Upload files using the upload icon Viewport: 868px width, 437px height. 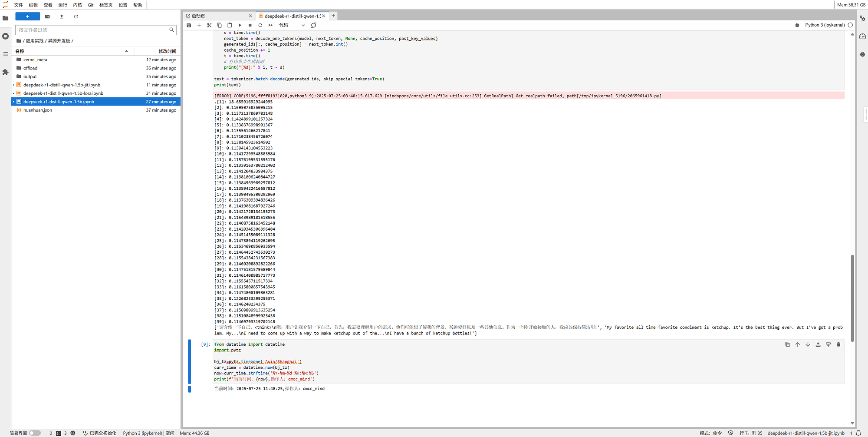(x=62, y=17)
